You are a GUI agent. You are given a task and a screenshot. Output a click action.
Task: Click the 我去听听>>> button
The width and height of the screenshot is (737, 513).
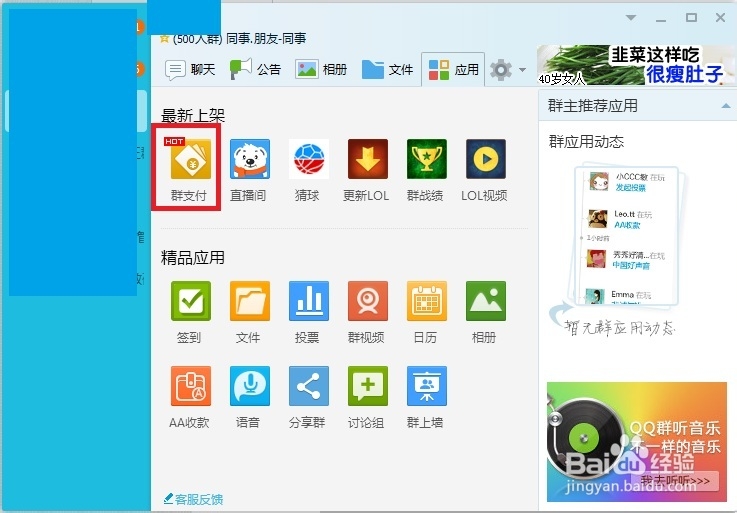click(x=675, y=481)
